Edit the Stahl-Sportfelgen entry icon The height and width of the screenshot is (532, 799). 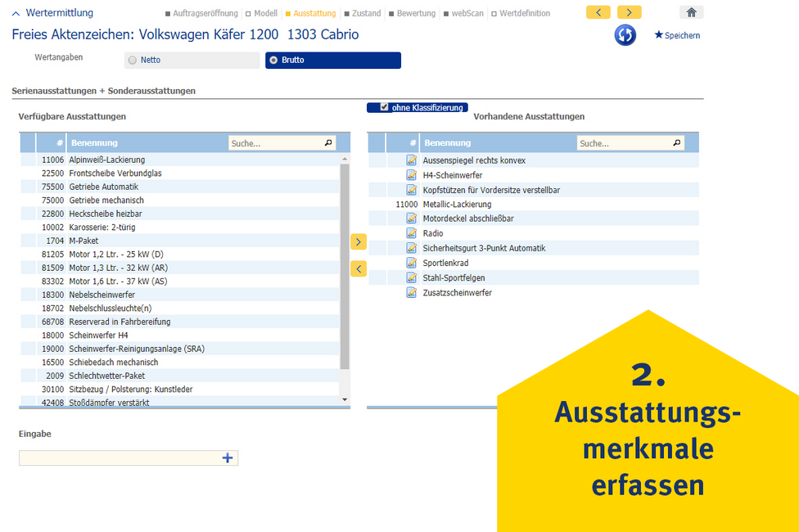[411, 277]
